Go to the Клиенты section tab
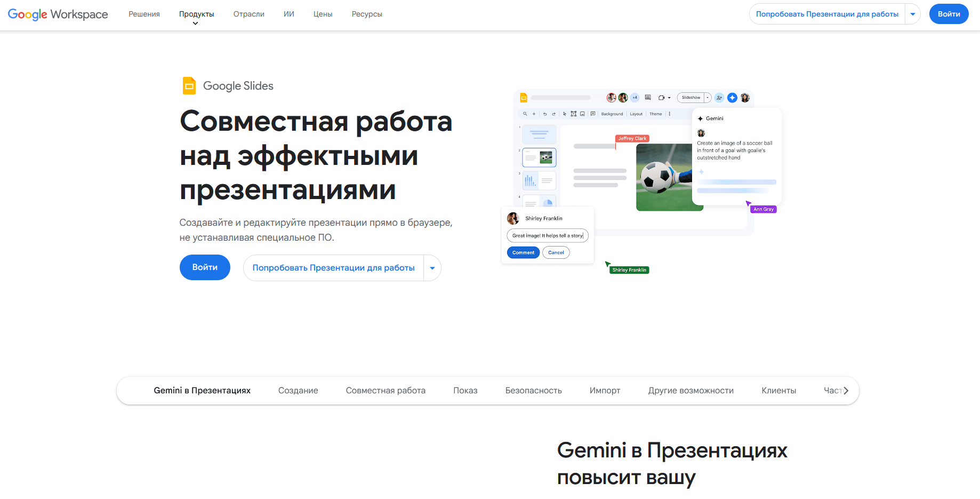 [x=779, y=391]
